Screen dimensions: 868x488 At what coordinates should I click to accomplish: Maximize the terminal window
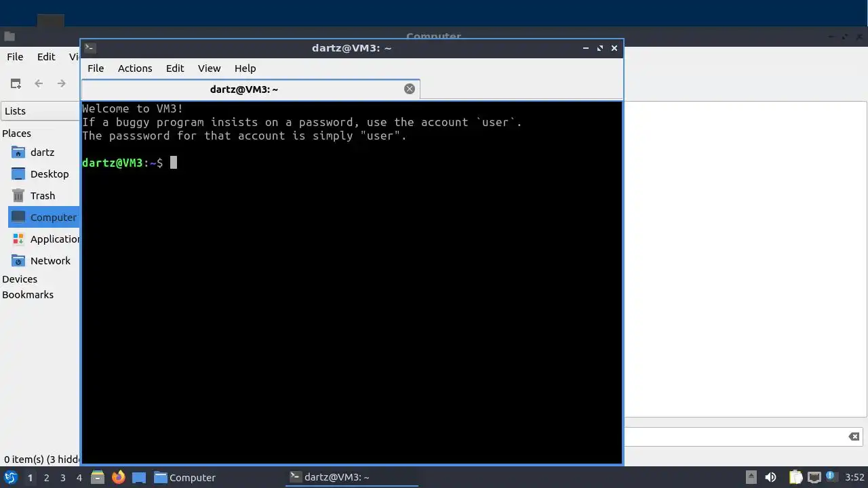tap(600, 48)
